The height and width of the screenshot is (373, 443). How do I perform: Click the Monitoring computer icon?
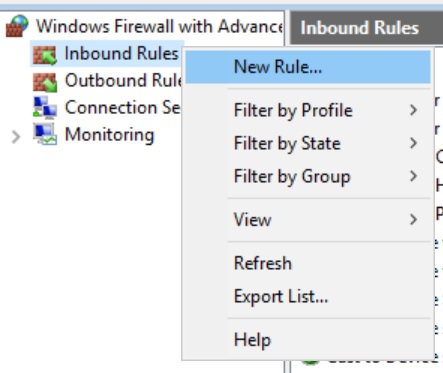coord(45,134)
